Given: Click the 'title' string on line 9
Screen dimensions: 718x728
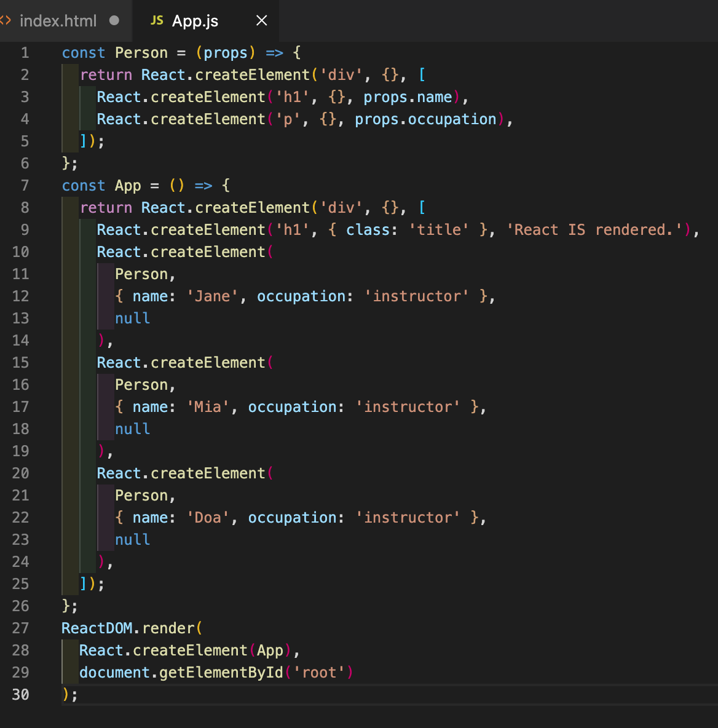Looking at the screenshot, I should [x=438, y=230].
